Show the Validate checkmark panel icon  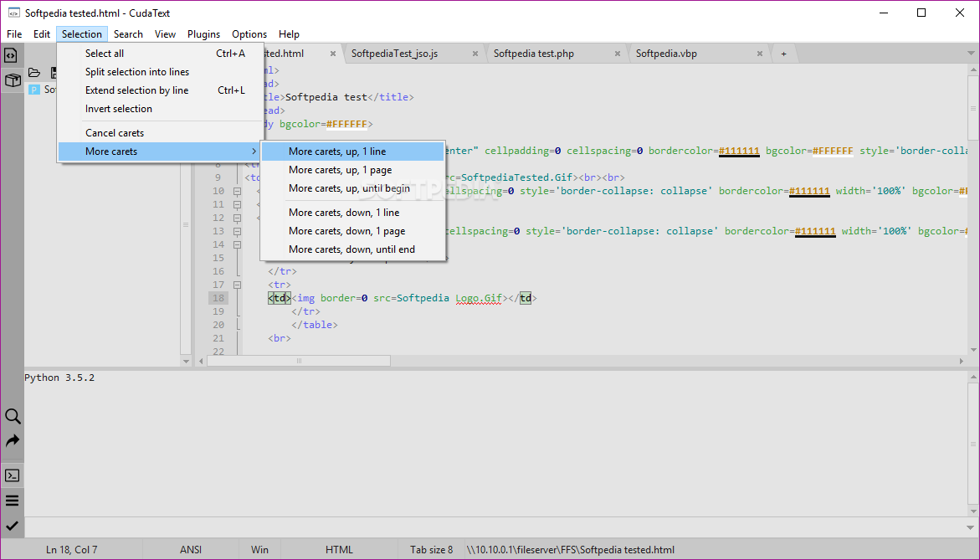(12, 526)
